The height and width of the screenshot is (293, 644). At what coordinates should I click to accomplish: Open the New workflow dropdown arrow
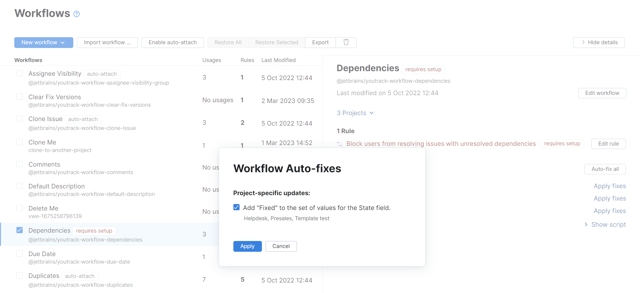[x=63, y=42]
